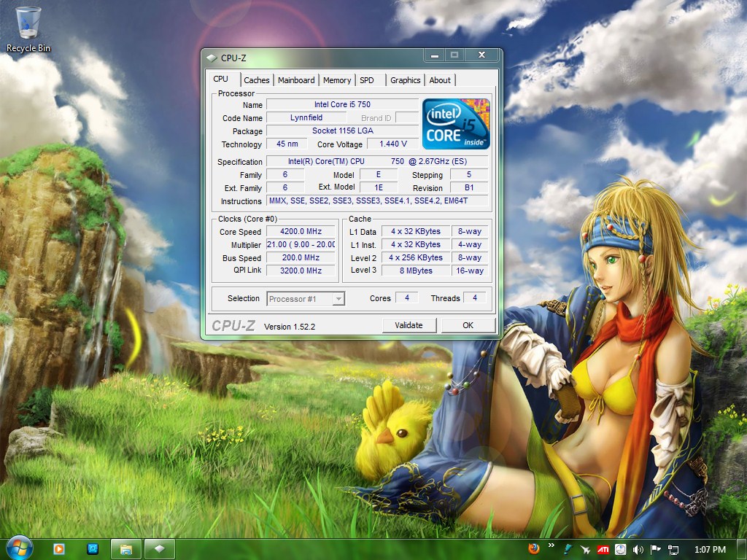Click the Intel Core i5 logo
This screenshot has height=560, width=747.
[x=456, y=124]
